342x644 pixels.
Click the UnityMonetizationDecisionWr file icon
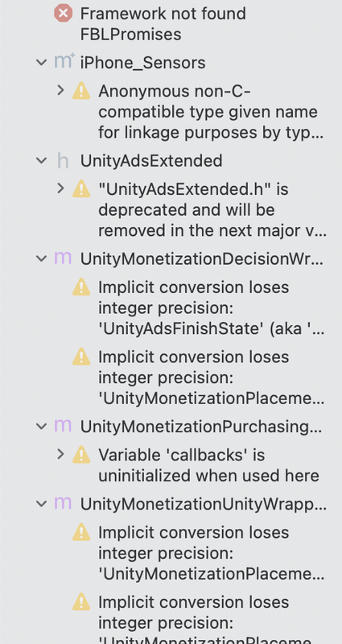pos(63,258)
